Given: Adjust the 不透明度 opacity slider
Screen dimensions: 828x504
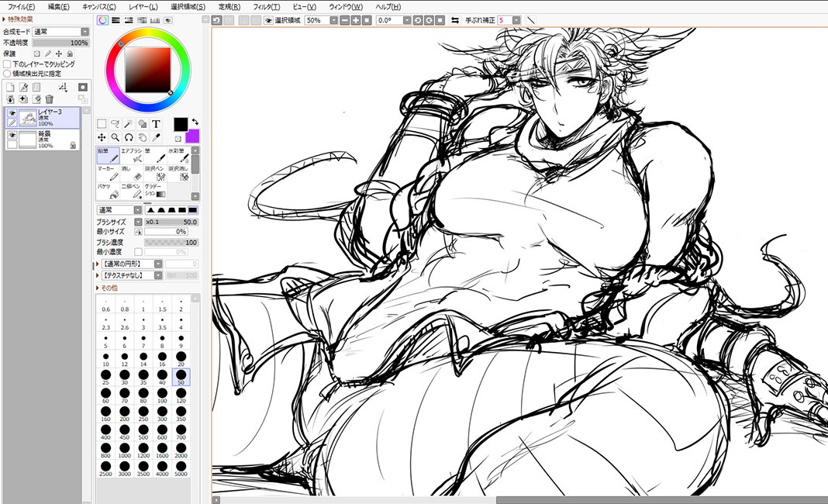Looking at the screenshot, I should [x=60, y=43].
